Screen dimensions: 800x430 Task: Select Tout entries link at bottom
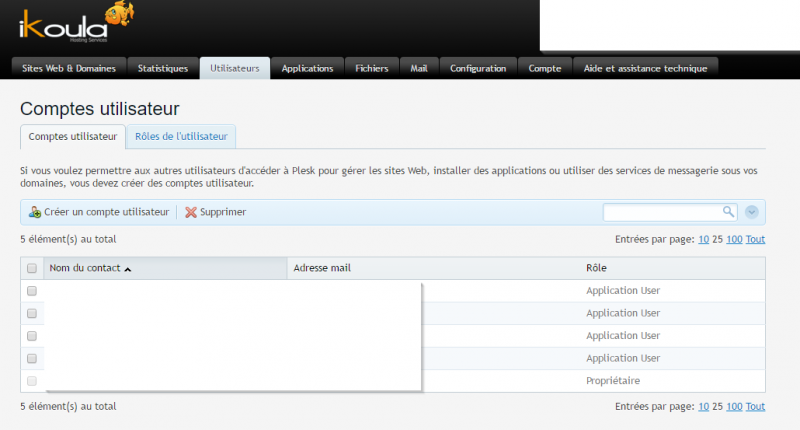tap(755, 406)
